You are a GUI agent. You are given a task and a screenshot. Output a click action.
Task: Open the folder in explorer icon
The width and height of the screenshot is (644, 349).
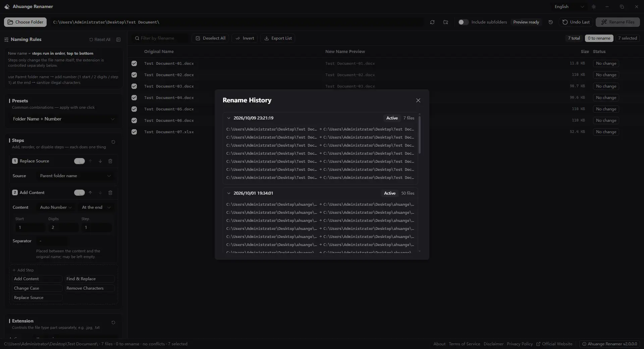tap(445, 22)
